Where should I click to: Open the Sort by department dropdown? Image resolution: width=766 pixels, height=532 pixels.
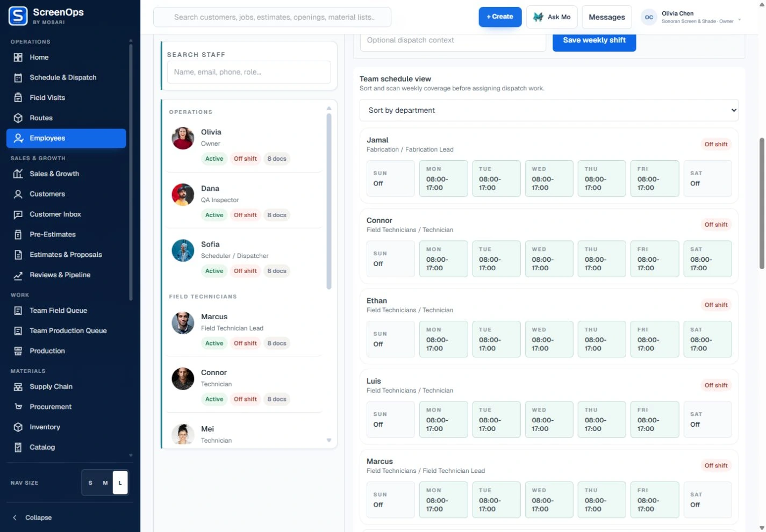click(549, 110)
